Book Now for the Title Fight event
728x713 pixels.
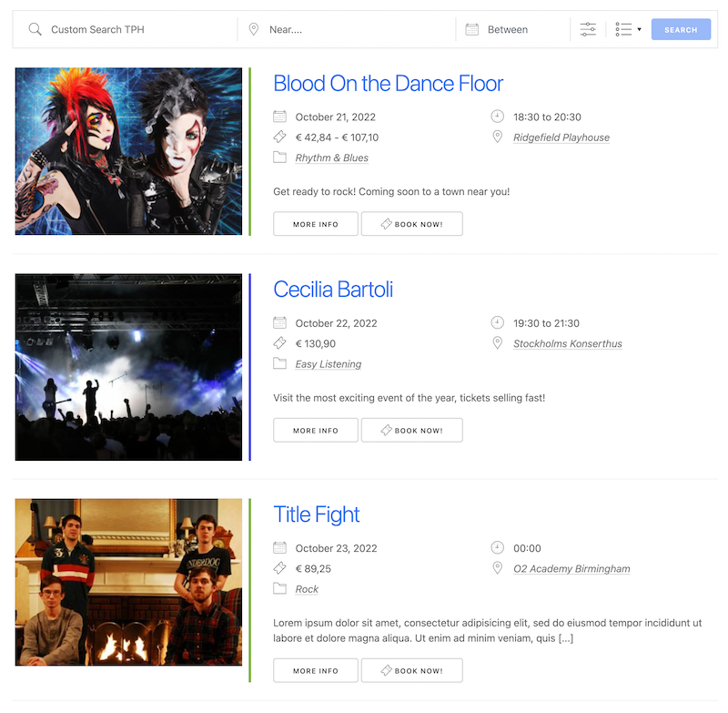pos(411,671)
